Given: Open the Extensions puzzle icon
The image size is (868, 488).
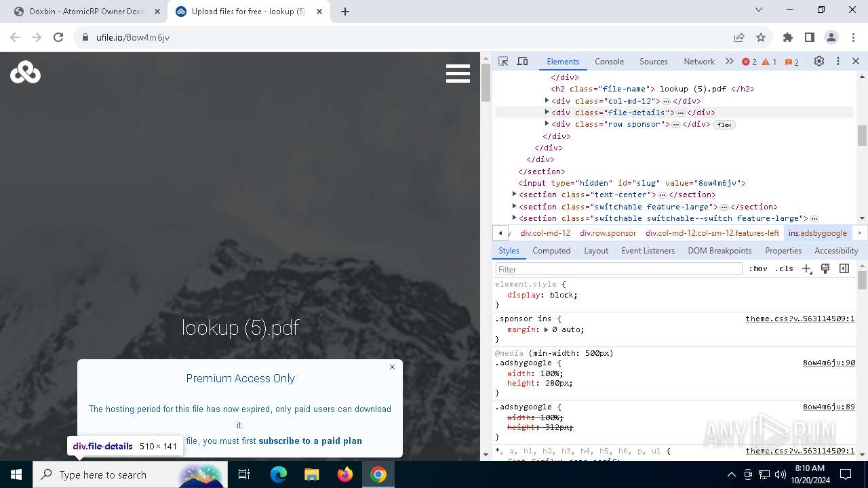Looking at the screenshot, I should click(788, 37).
